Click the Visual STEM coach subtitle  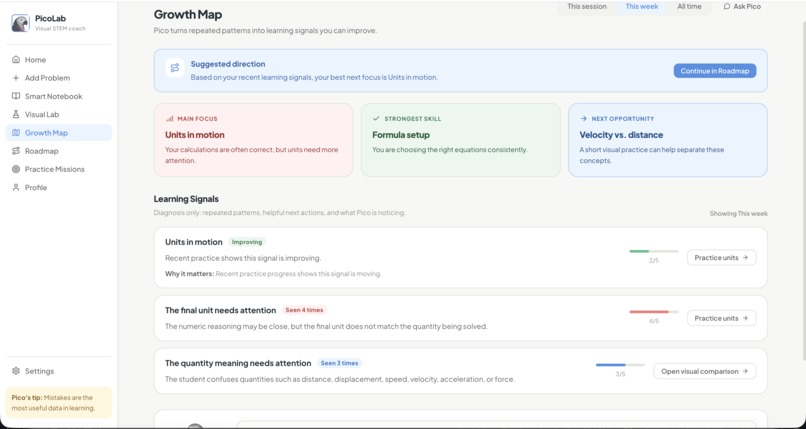coord(60,28)
